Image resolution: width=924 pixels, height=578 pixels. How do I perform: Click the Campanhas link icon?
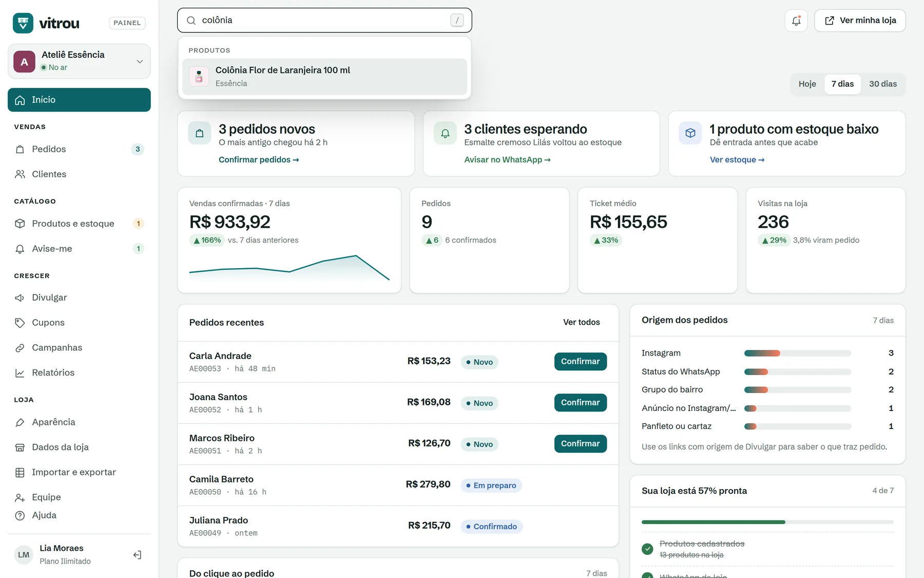pos(20,348)
